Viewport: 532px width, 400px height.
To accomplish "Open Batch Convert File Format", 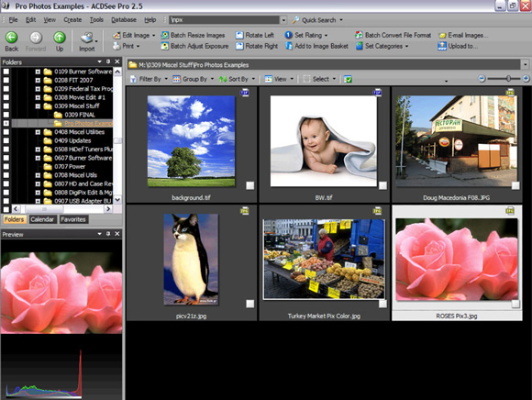I will [x=393, y=35].
